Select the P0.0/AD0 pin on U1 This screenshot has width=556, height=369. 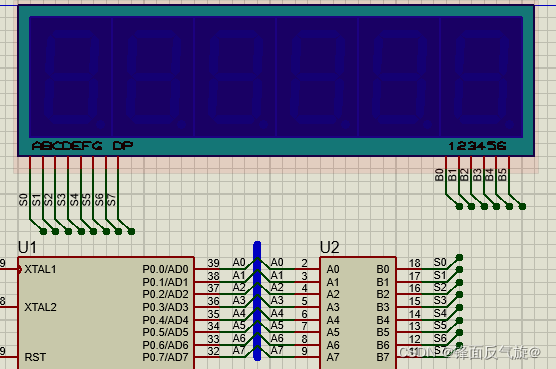click(x=165, y=269)
